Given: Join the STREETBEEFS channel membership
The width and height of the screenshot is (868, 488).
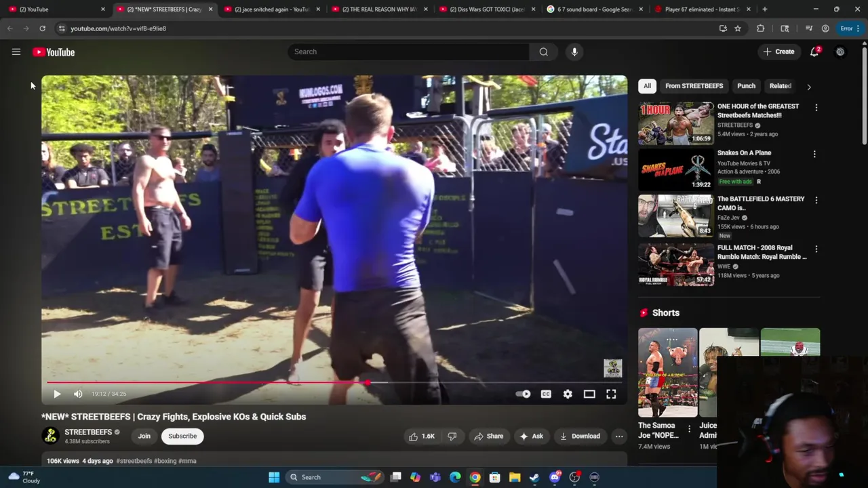Looking at the screenshot, I should tap(144, 436).
